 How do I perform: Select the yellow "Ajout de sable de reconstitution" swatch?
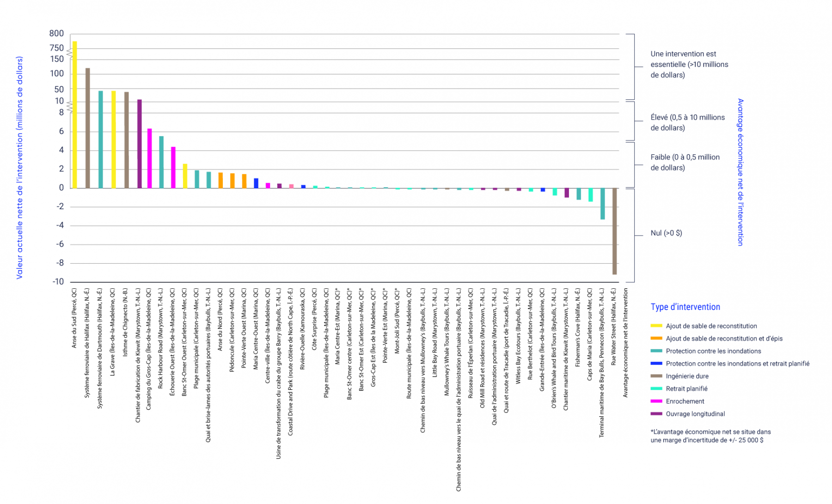tap(656, 326)
